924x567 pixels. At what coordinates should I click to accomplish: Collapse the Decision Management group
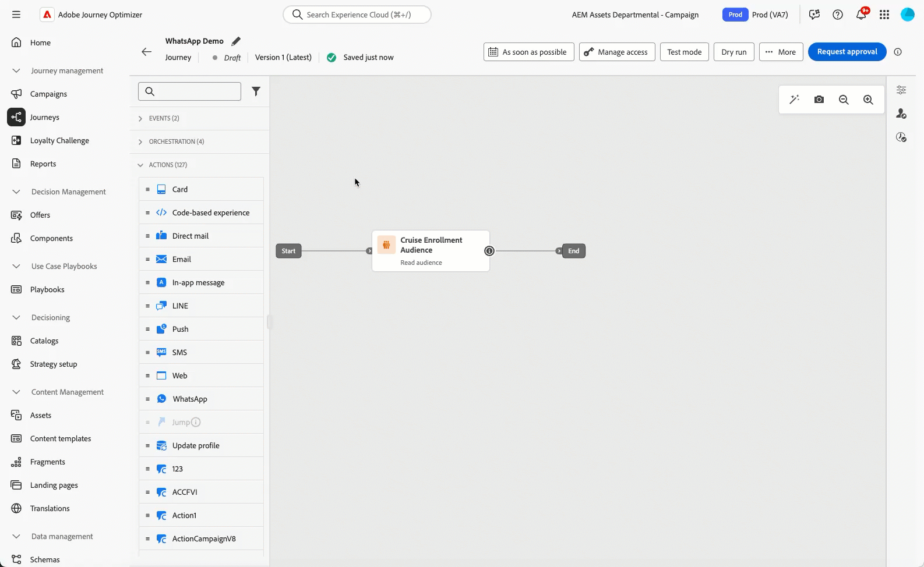click(16, 192)
